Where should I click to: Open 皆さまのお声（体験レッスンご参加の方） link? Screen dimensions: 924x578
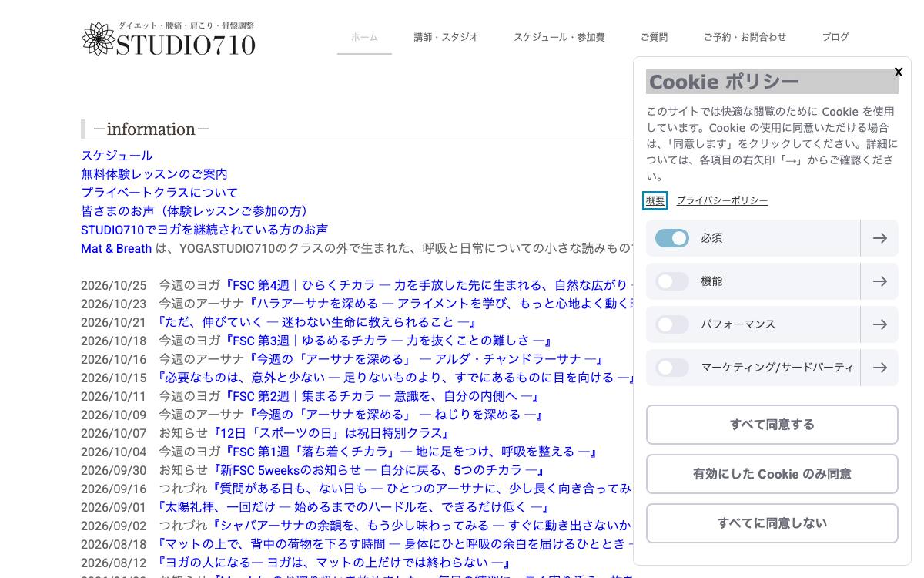click(x=196, y=211)
